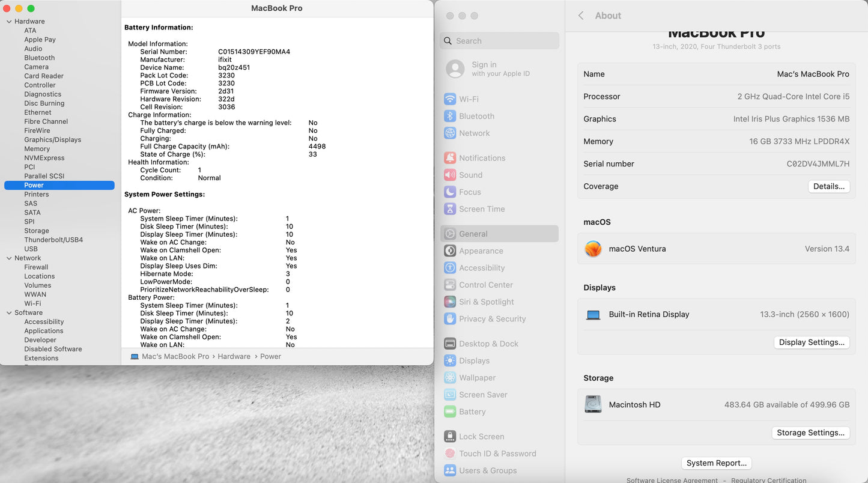
Task: Click the System Report button
Action: [716, 463]
